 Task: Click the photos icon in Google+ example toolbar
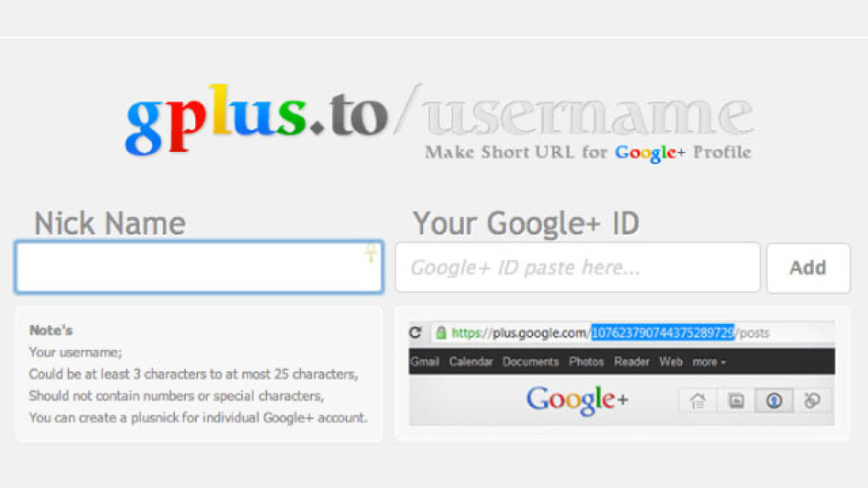[x=736, y=400]
